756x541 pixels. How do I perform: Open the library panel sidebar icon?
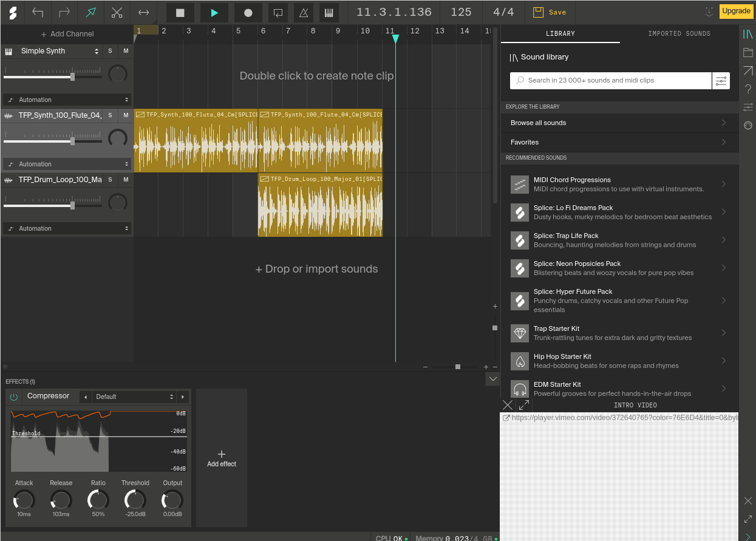click(748, 35)
